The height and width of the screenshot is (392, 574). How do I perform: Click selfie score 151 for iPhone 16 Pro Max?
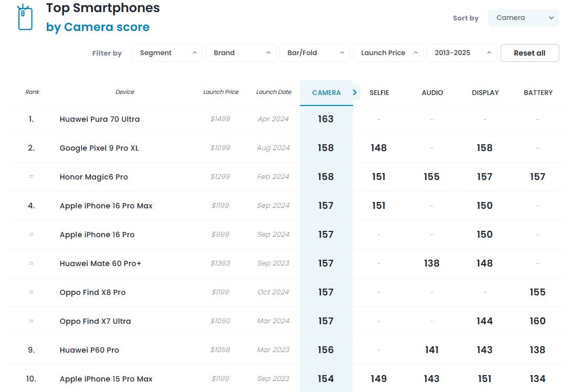click(378, 206)
